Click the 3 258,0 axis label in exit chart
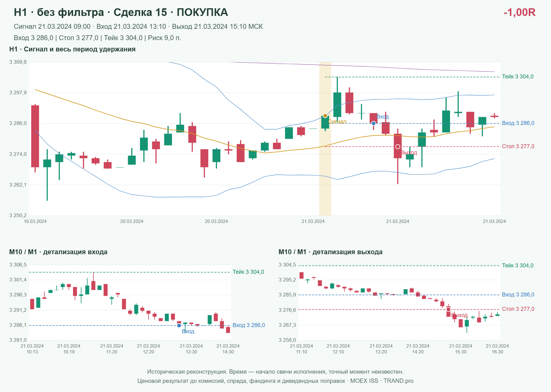Screen dimensions: 551x392 click(x=287, y=340)
